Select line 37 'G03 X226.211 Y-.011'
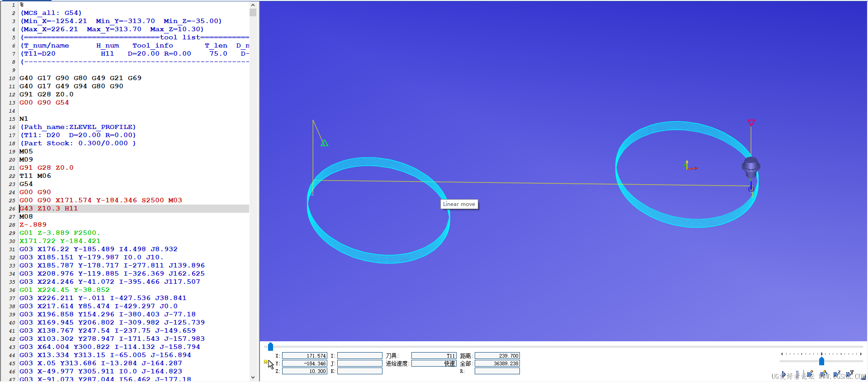Screen dimensions: 868x382 pos(103,298)
